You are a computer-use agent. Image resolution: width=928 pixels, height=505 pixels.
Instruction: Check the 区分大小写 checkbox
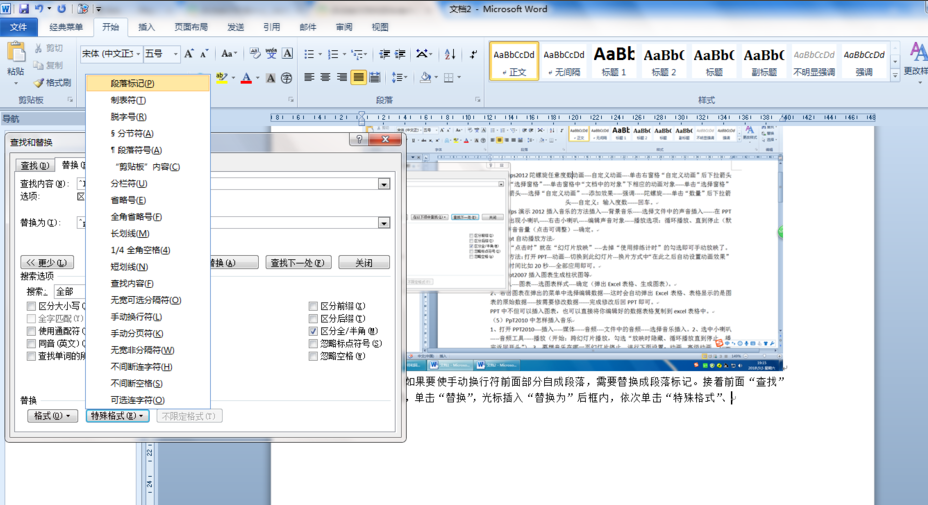(31, 306)
